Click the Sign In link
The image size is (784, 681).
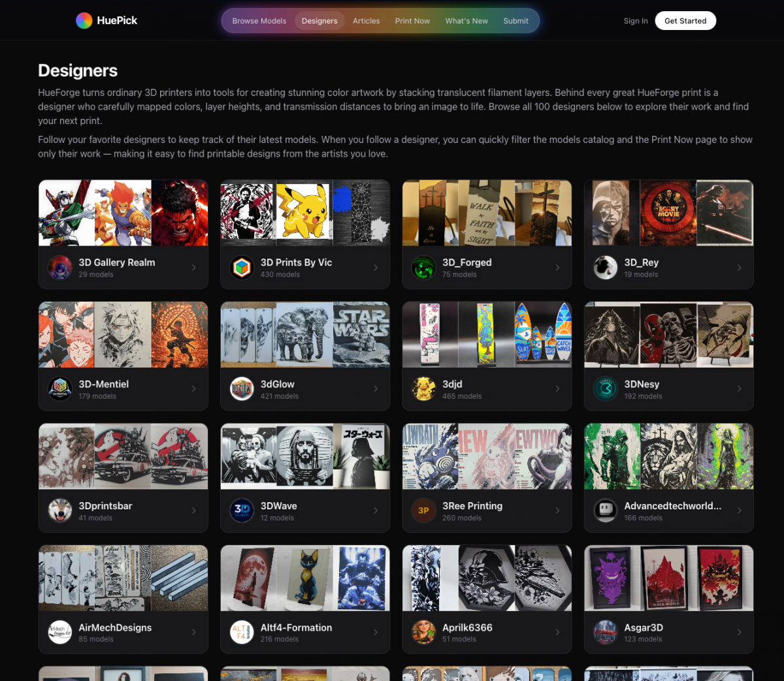point(636,21)
